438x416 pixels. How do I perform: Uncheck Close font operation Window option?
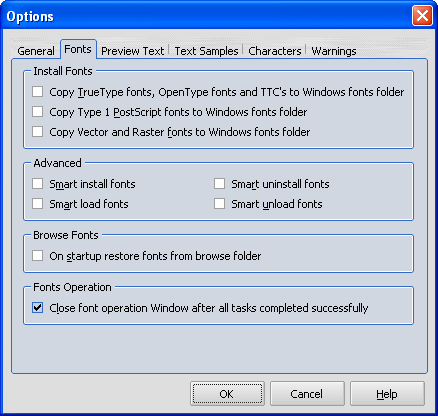coord(37,308)
